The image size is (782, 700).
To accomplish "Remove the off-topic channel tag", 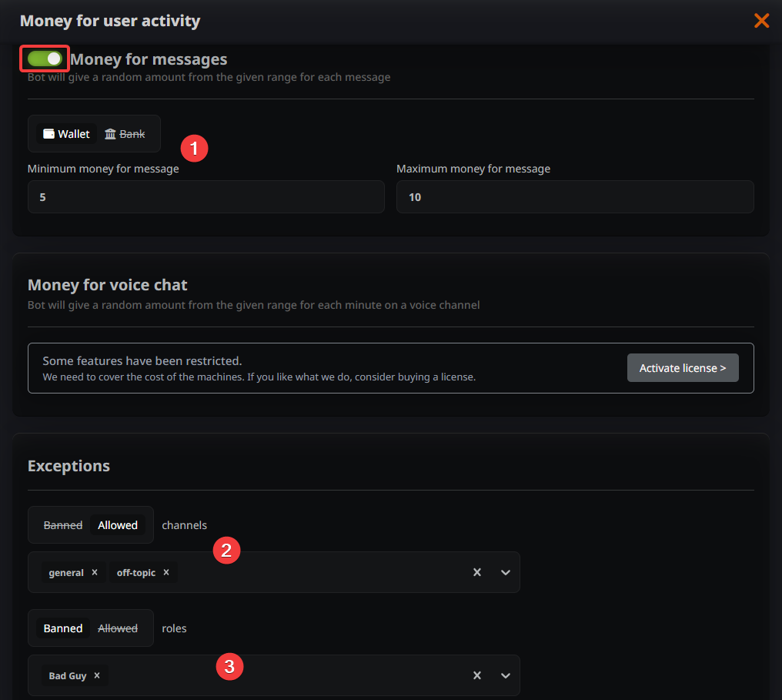I will point(166,572).
